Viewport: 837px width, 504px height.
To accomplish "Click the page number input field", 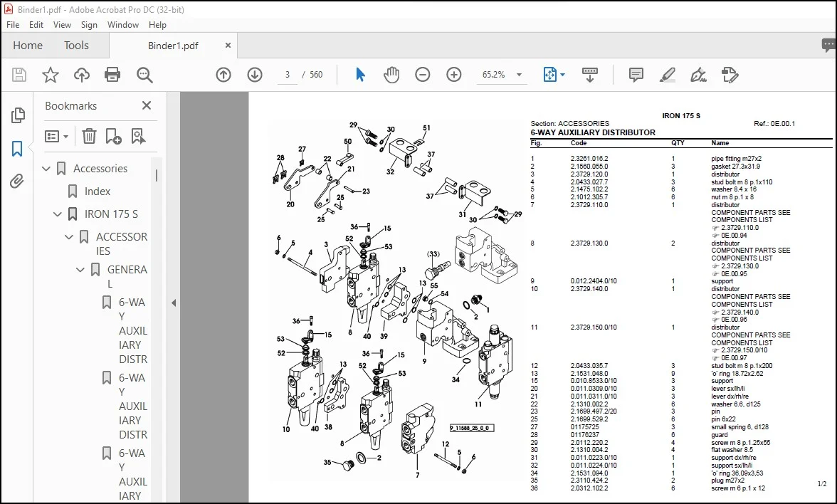I will [x=288, y=75].
